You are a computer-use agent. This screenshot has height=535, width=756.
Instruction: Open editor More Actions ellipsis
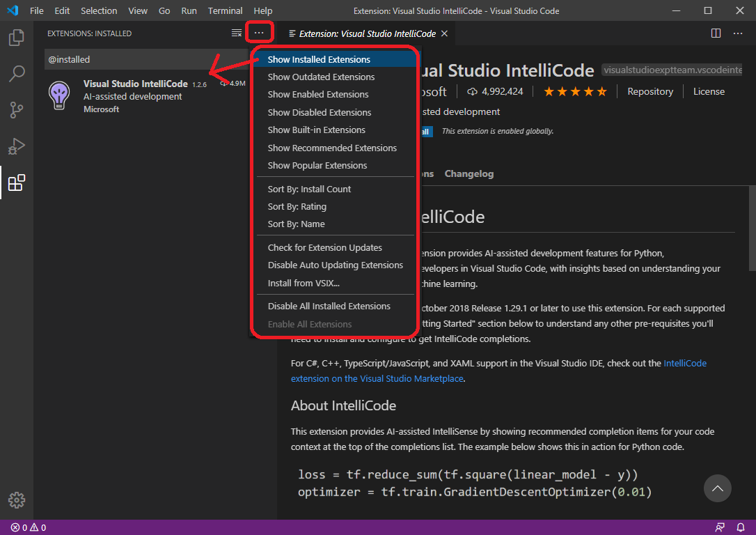(x=738, y=33)
